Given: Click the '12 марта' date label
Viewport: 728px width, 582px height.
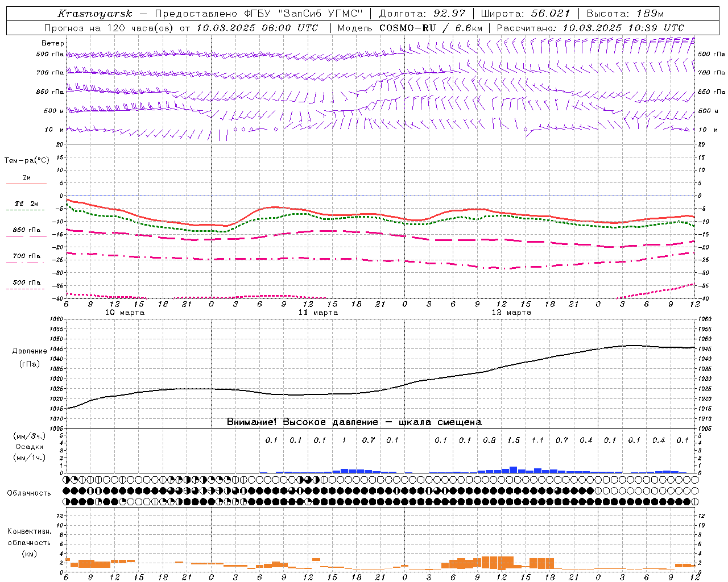Looking at the screenshot, I should pyautogui.click(x=511, y=313).
